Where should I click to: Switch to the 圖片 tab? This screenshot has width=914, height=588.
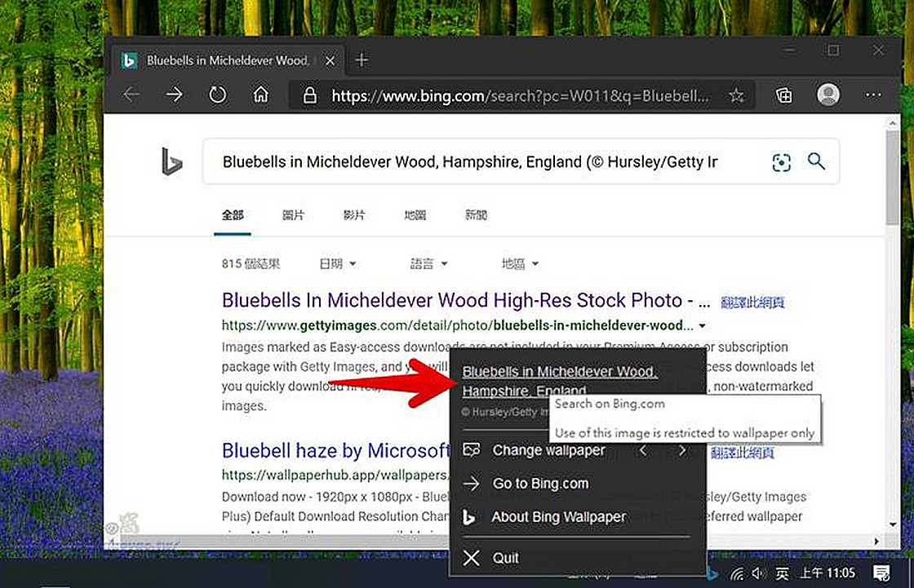click(293, 215)
